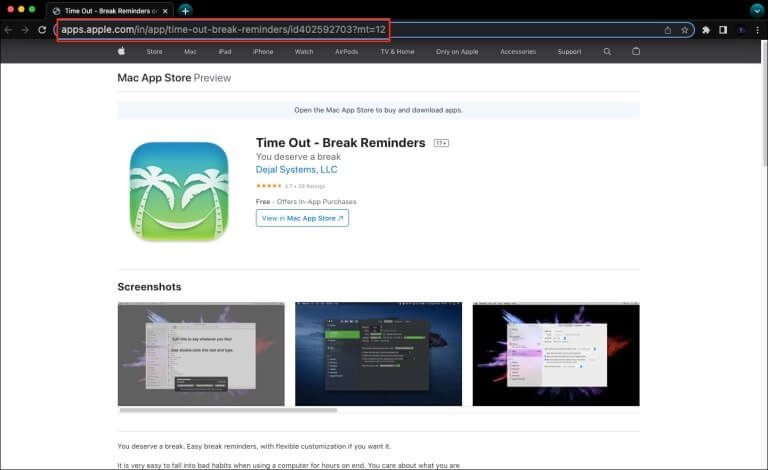Close the Time Out - Break Reminders tab
Image resolution: width=768 pixels, height=470 pixels.
(x=165, y=11)
